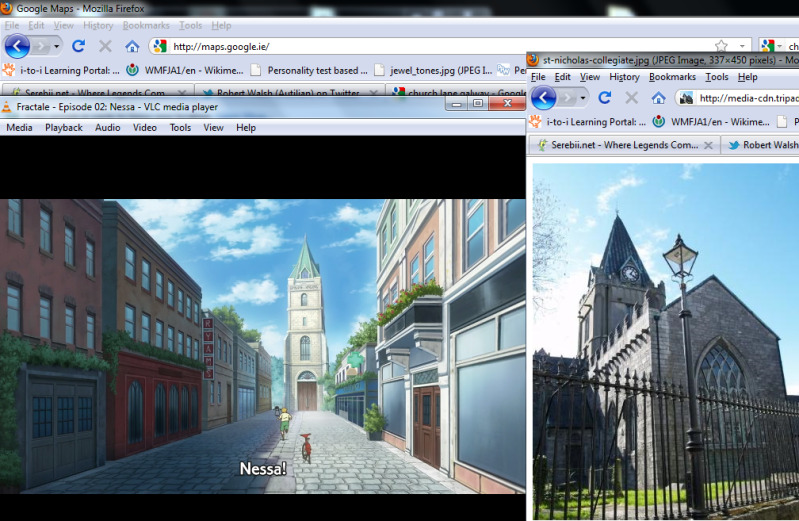Reload the Google Maps page
The height and width of the screenshot is (521, 799).
(x=78, y=46)
